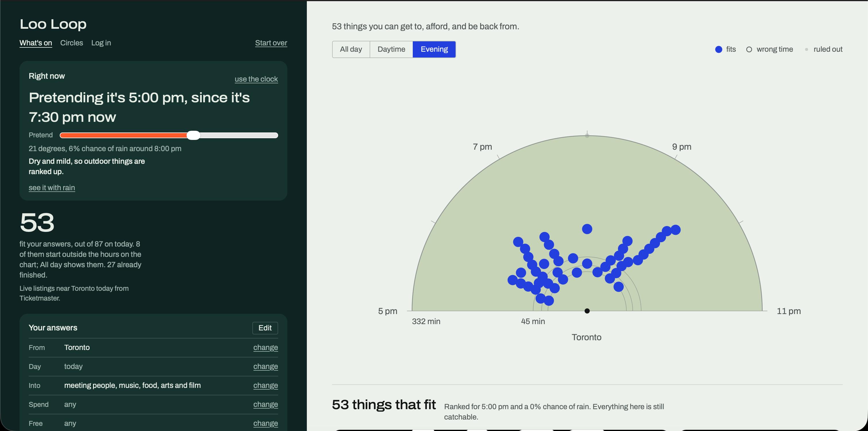Click the 'wrong time' legend circle
868x431 pixels.
[749, 50]
